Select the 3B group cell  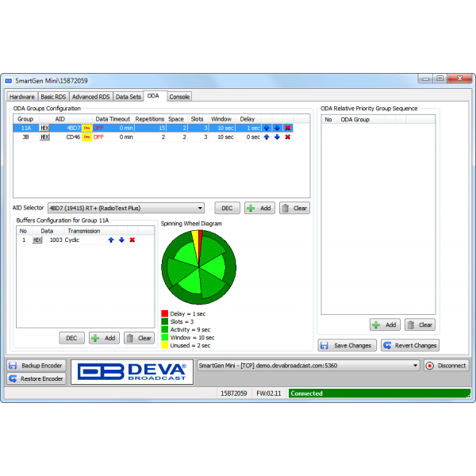pos(26,137)
